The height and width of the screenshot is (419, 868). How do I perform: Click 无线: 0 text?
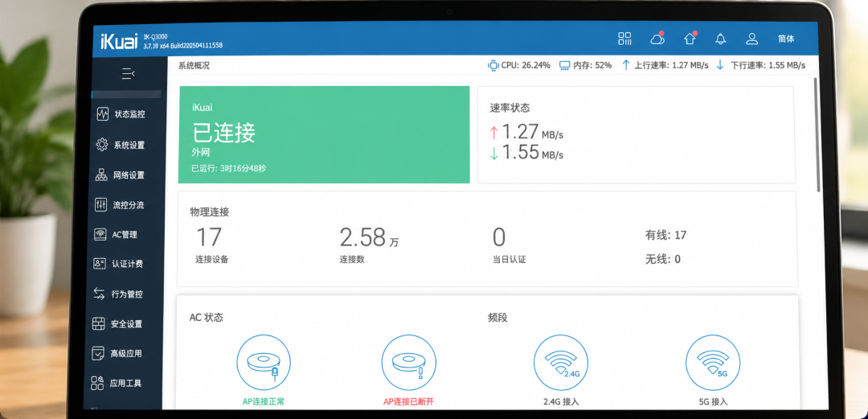coord(662,259)
